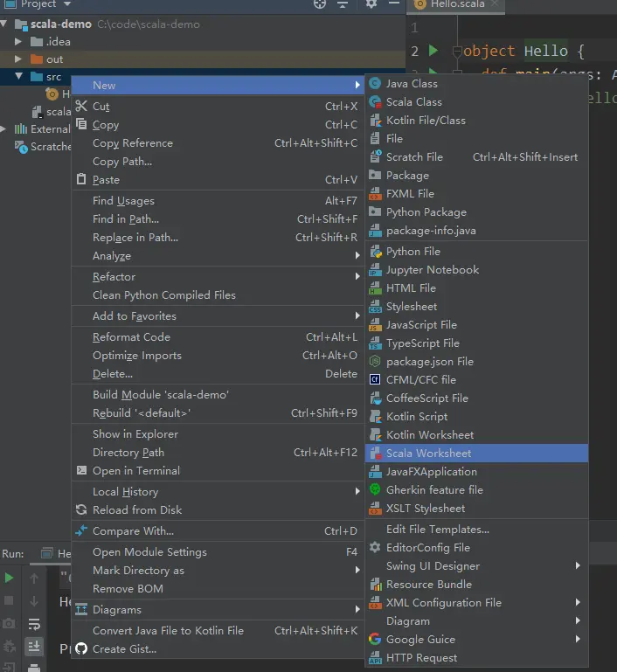Click the Python File icon
The image size is (617, 672).
375,252
